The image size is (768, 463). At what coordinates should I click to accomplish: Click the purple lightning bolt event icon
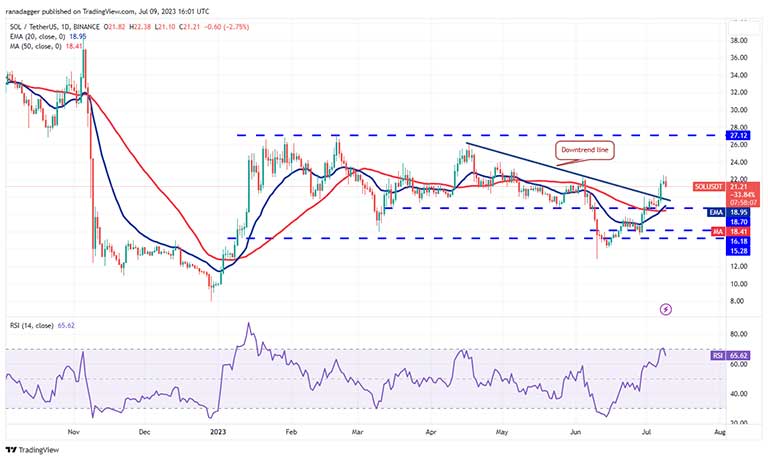666,309
